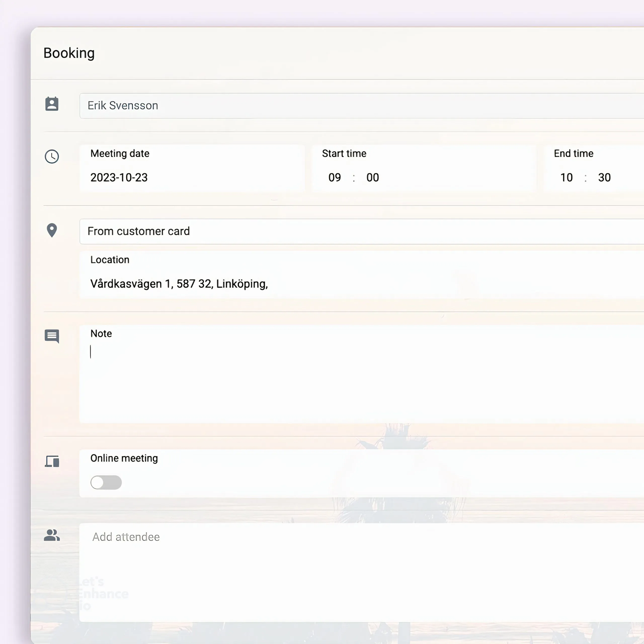Click the Note label

pos(101,333)
